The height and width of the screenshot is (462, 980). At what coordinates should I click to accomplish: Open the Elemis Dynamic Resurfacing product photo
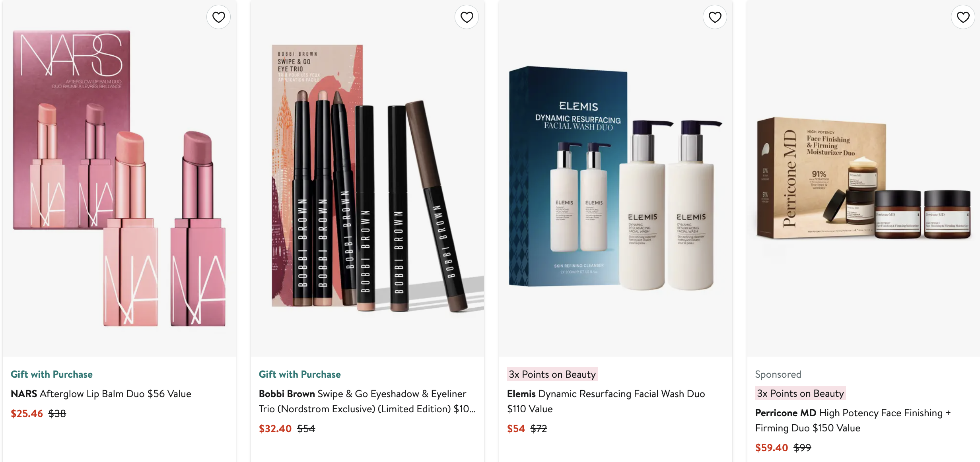(616, 178)
